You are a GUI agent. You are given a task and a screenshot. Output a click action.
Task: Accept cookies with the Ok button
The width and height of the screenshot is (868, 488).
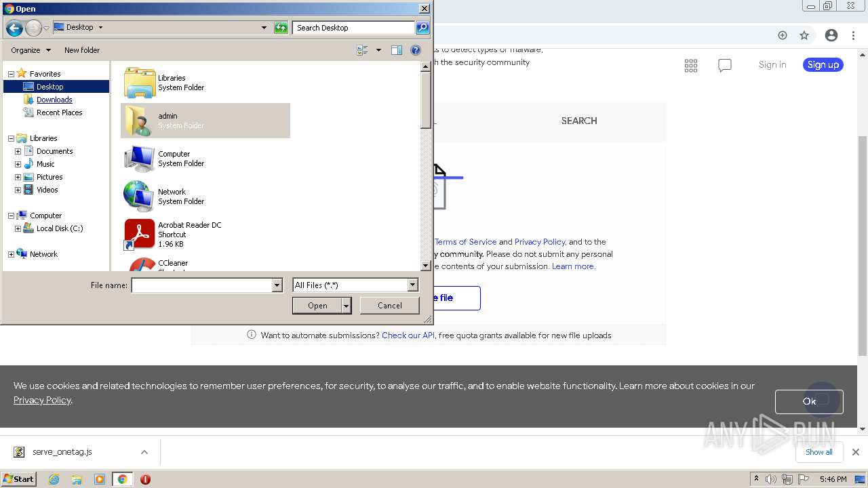(809, 401)
